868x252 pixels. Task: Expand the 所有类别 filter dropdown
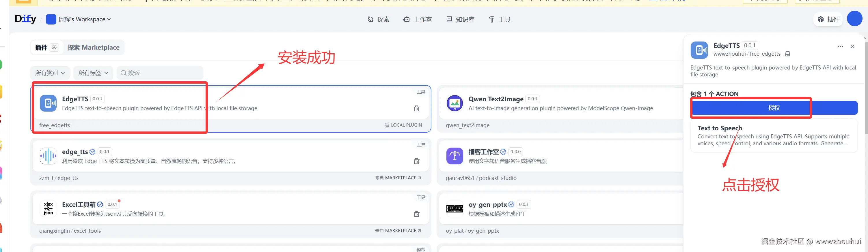coord(50,73)
